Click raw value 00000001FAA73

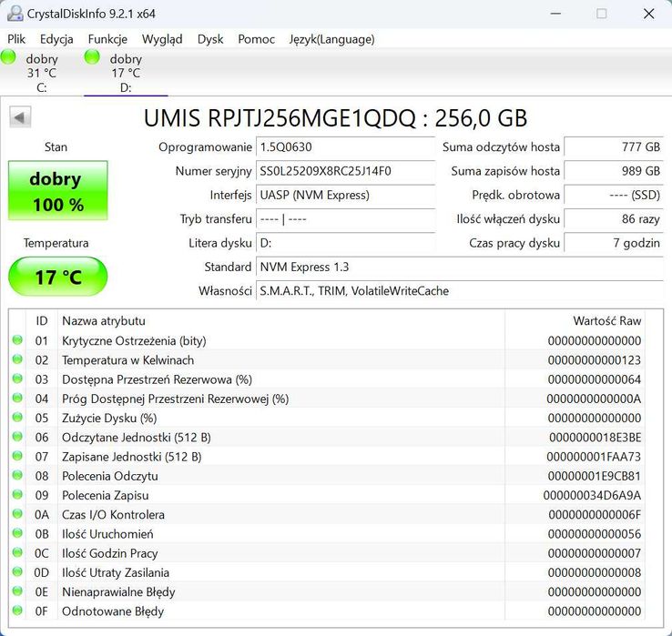click(x=594, y=456)
